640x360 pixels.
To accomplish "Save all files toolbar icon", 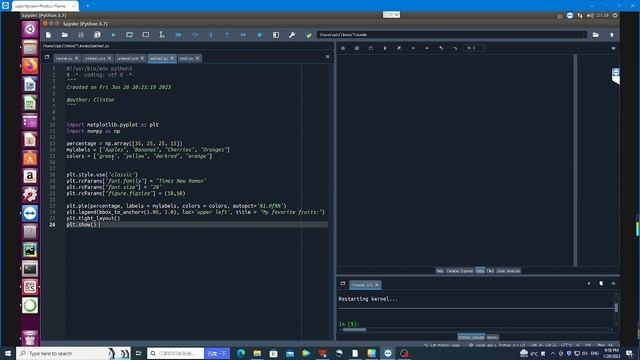I will tap(97, 35).
